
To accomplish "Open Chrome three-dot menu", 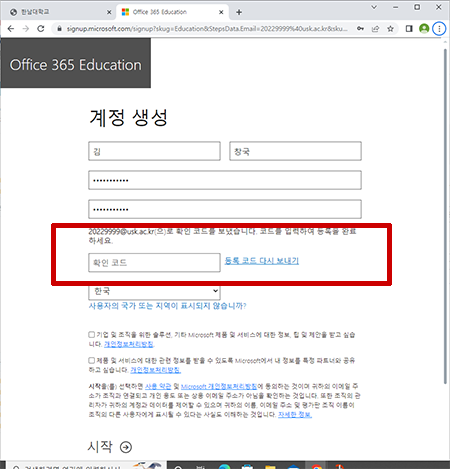I will point(439,29).
